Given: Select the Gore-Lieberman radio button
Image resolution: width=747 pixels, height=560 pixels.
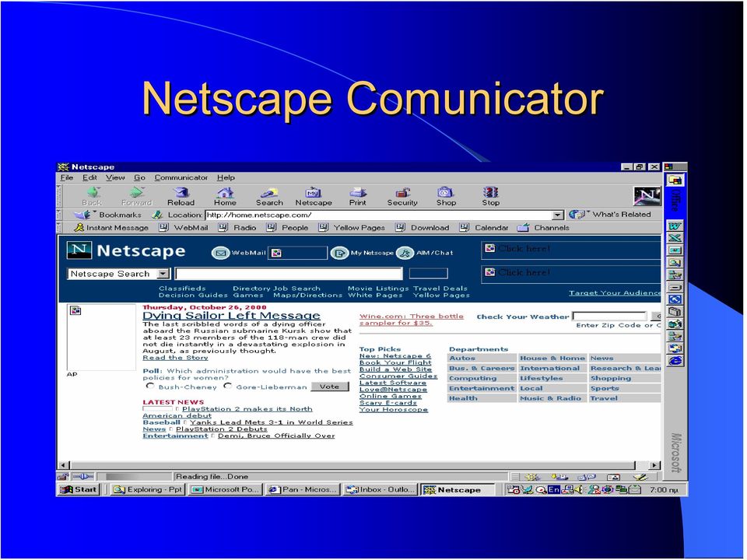Looking at the screenshot, I should pyautogui.click(x=228, y=387).
